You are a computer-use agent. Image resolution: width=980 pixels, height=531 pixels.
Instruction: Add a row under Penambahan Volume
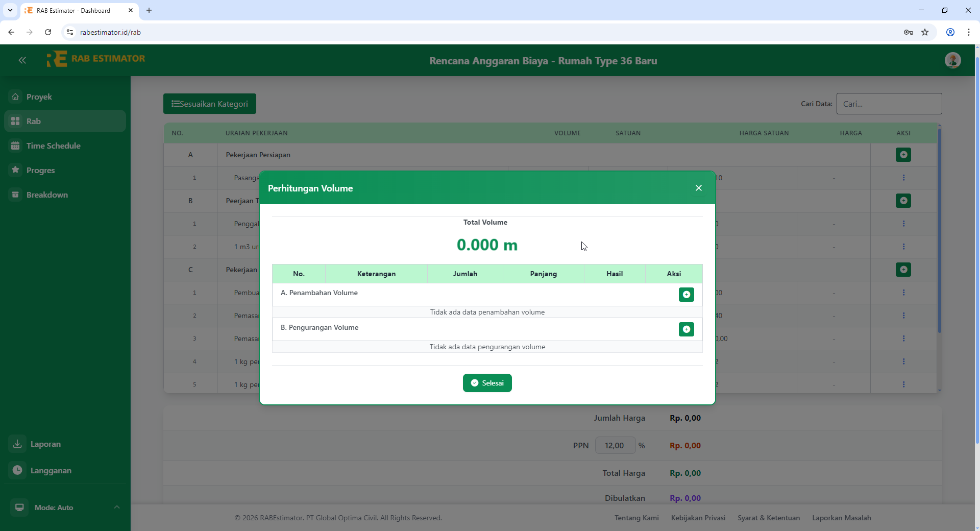[686, 295]
